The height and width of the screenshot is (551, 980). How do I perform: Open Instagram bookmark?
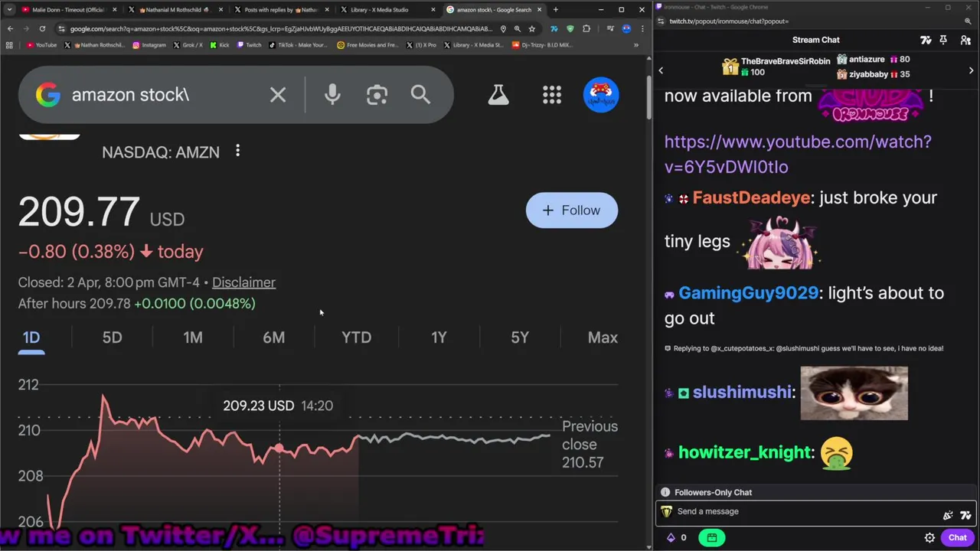pos(149,45)
